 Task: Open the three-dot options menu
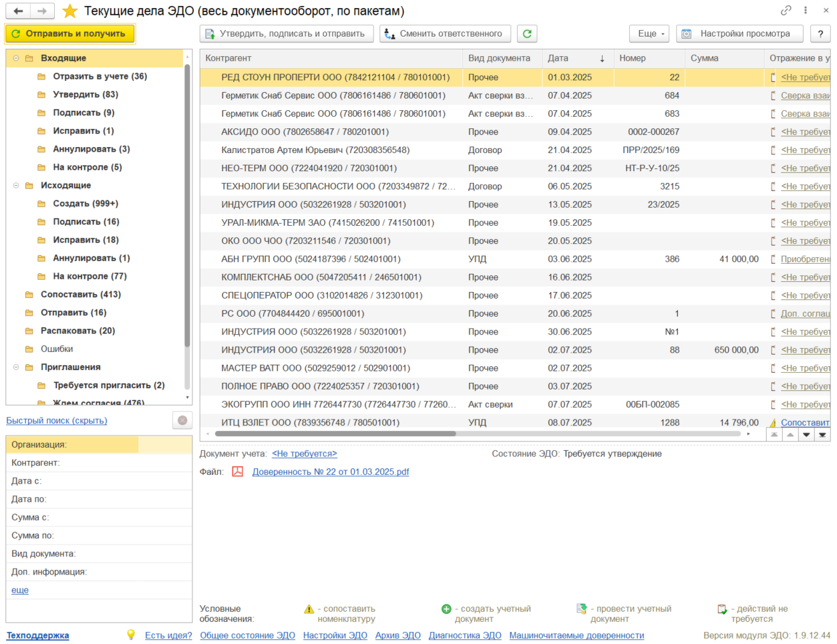[806, 11]
